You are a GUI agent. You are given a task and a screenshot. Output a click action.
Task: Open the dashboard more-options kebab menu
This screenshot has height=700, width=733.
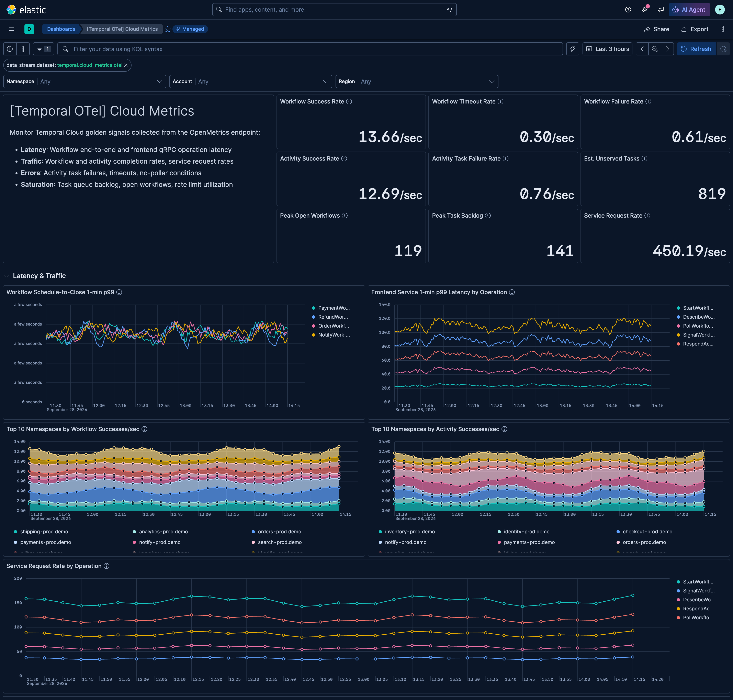tap(723, 29)
